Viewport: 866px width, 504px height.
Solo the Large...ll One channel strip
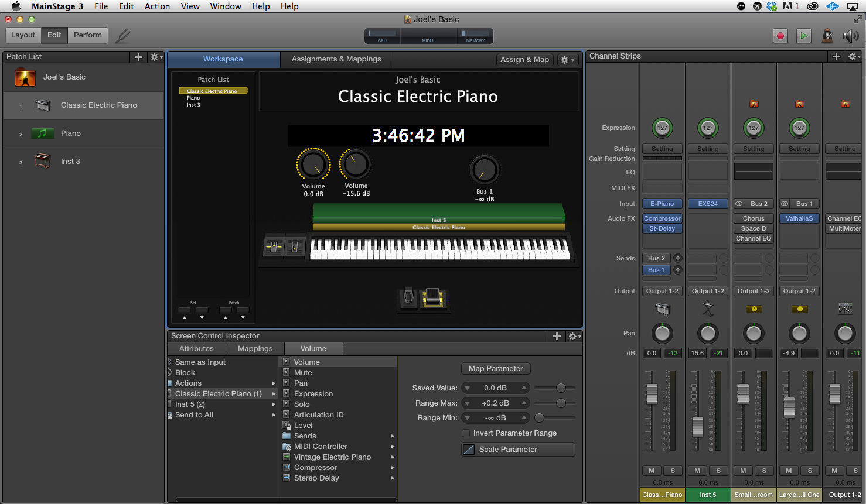point(810,471)
